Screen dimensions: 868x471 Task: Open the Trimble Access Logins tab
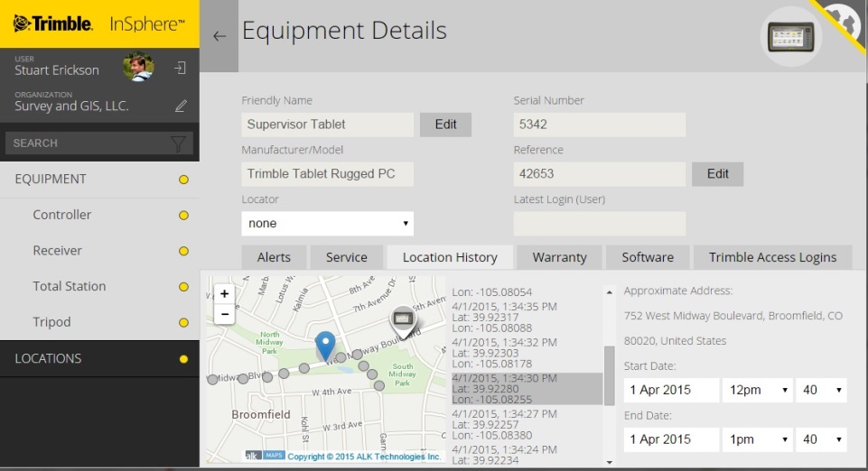pyautogui.click(x=773, y=258)
